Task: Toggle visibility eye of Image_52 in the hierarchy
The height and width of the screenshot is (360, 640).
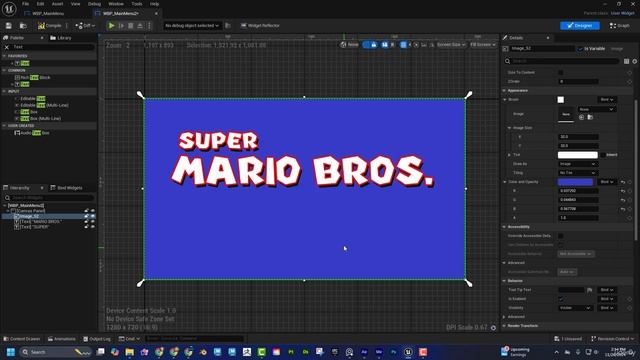Action: (x=93, y=216)
